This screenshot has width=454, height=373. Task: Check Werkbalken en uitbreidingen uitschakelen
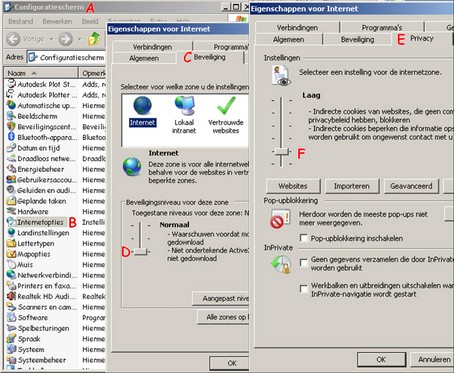[304, 289]
